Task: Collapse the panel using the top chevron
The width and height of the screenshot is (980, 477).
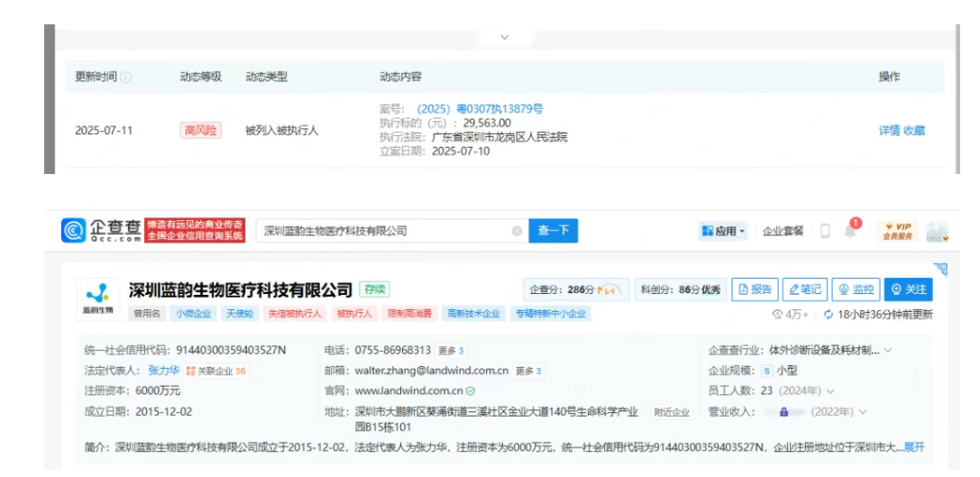Action: pyautogui.click(x=505, y=37)
